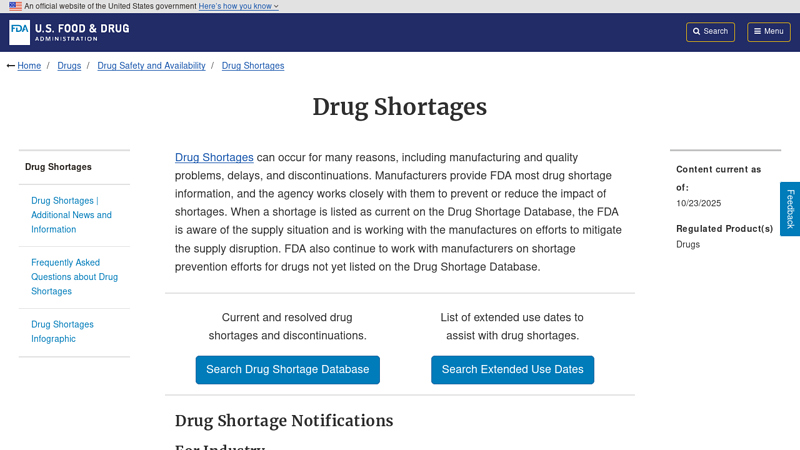This screenshot has height=450, width=800.
Task: Click "Drugs" under Regulated Product(s)
Action: pyautogui.click(x=688, y=244)
